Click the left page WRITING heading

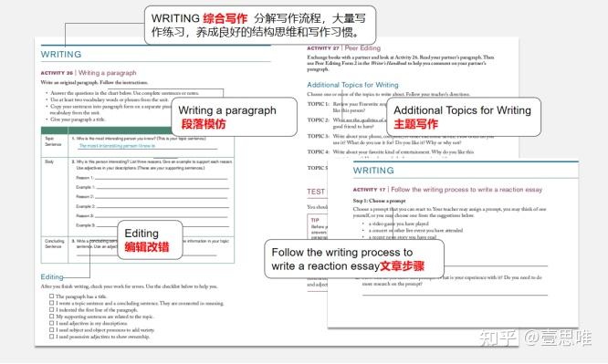[x=61, y=54]
